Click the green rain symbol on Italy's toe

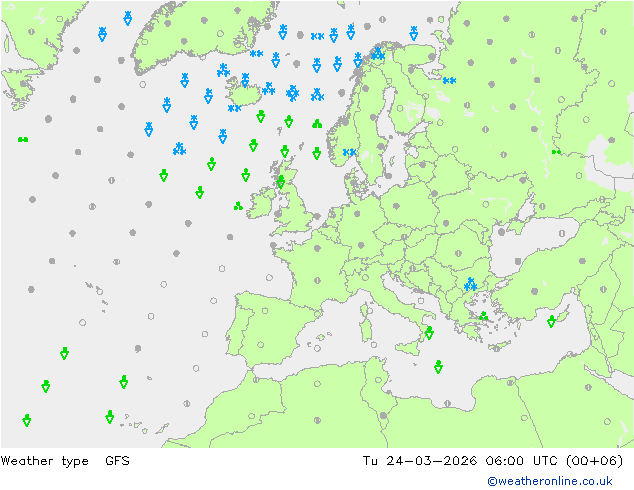coord(429,333)
